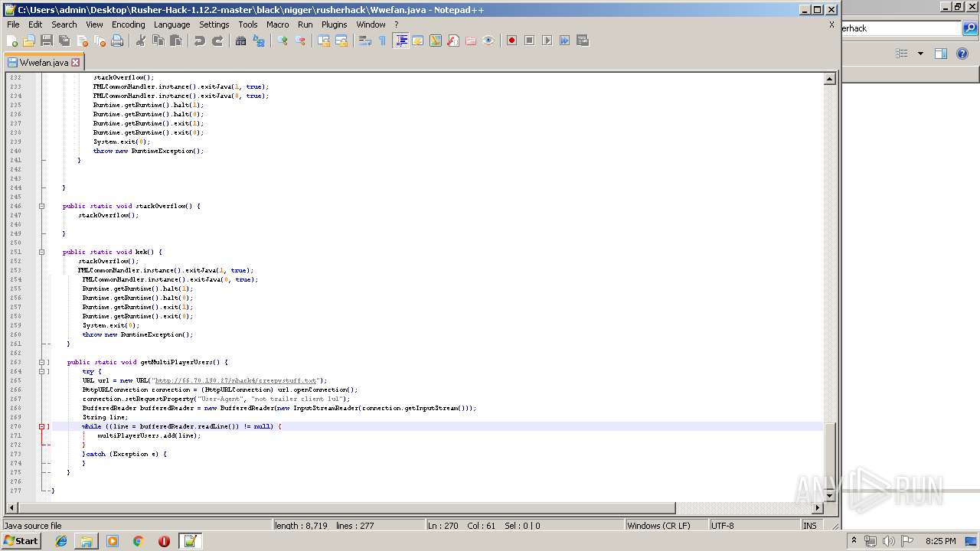Viewport: 980px width, 551px height.
Task: Open the Windows Start button
Action: click(21, 540)
